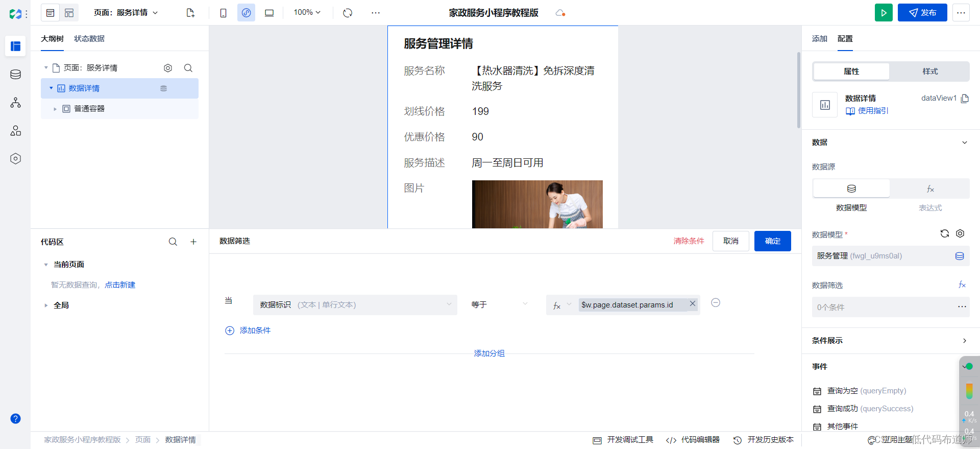The height and width of the screenshot is (449, 980).
Task: Click the help question mark icon
Action: click(15, 419)
